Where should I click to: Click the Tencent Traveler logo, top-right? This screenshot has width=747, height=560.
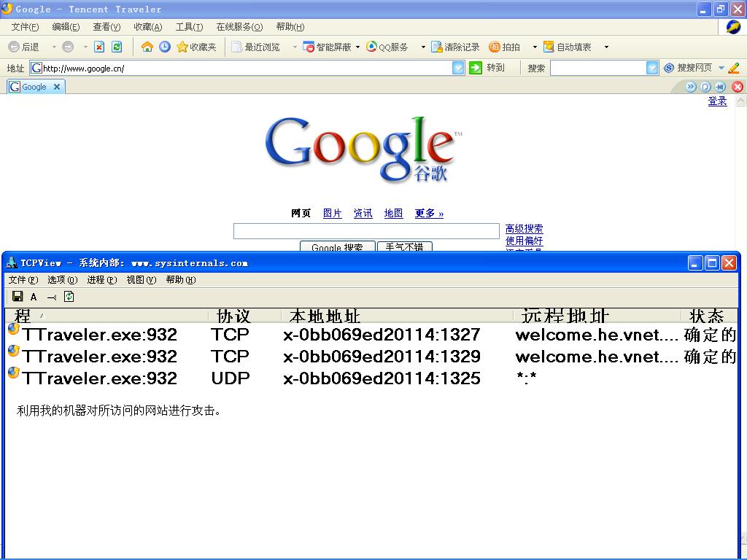[x=733, y=27]
